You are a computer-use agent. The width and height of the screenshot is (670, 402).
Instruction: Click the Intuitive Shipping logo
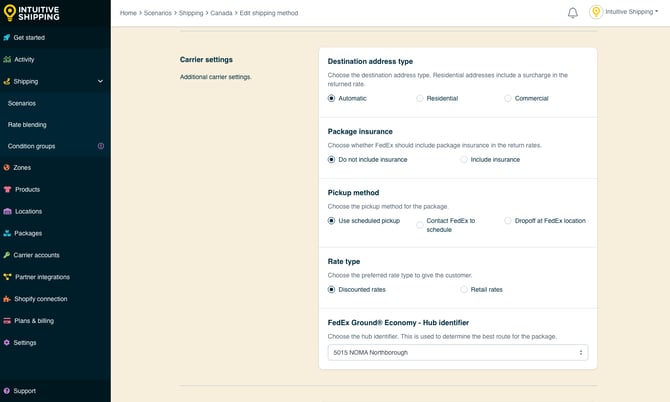coord(31,13)
